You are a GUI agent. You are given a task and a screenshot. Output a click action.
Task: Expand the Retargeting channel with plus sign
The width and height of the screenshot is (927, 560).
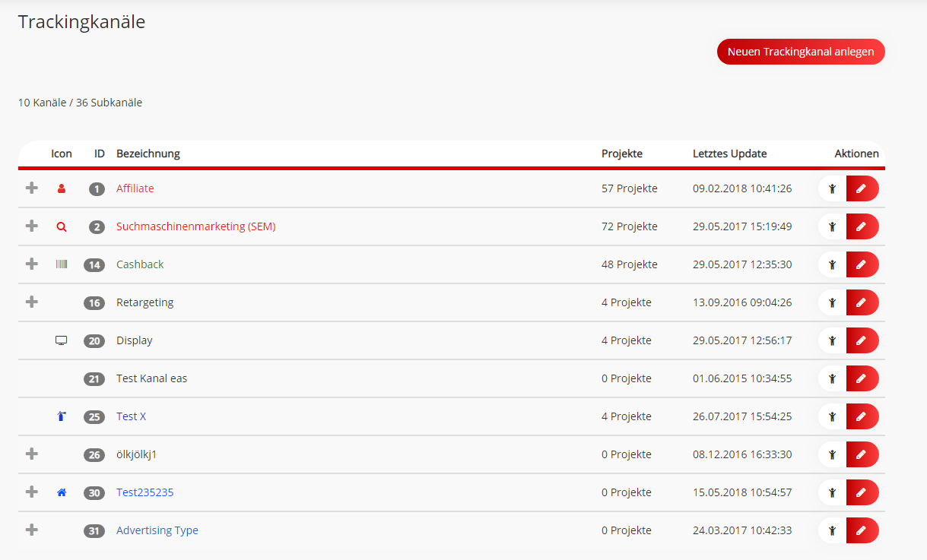point(31,302)
